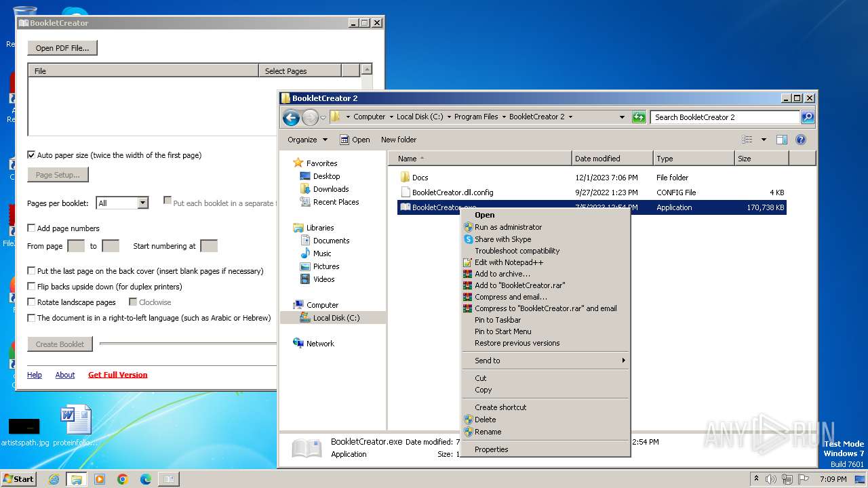Select Pin to Taskbar from context menu
This screenshot has width=868, height=488.
coord(545,320)
